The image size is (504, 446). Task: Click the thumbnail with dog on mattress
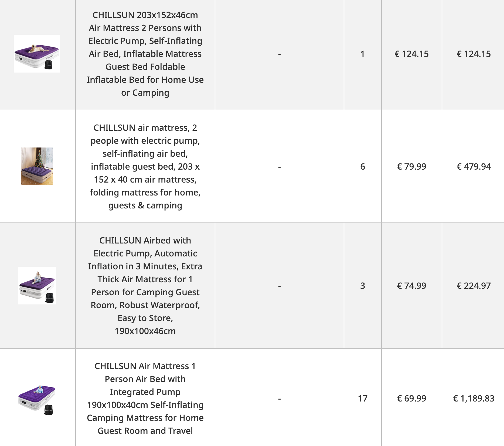click(x=37, y=54)
